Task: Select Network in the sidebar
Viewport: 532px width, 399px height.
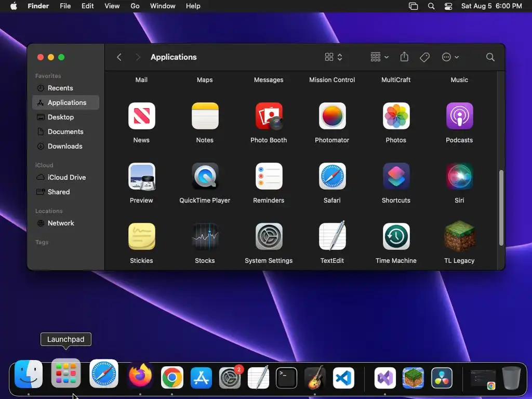Action: coord(66,223)
